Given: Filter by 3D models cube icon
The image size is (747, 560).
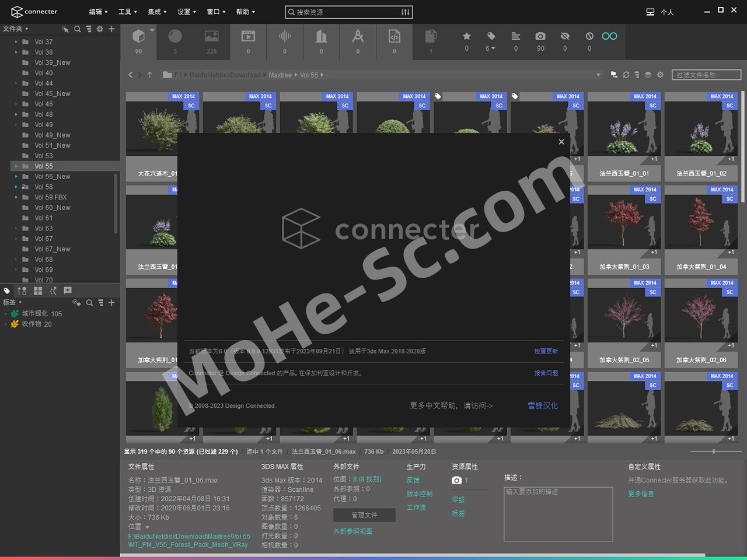Looking at the screenshot, I should [x=138, y=37].
